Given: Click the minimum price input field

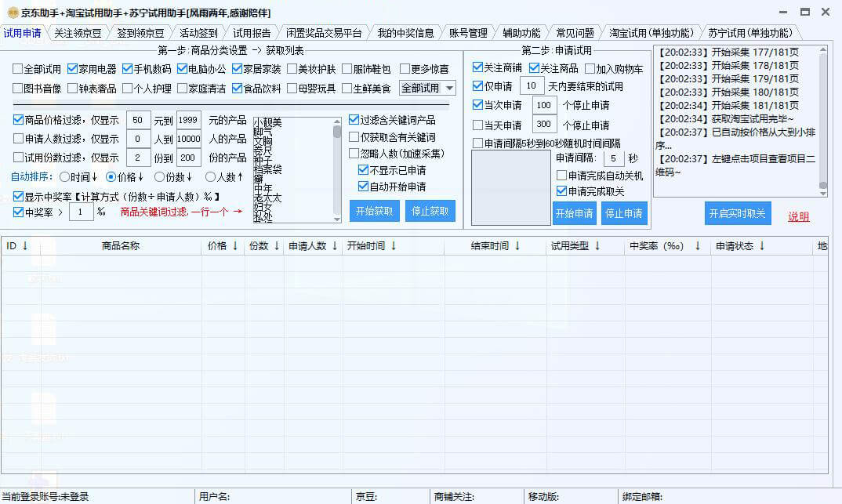Looking at the screenshot, I should click(138, 120).
